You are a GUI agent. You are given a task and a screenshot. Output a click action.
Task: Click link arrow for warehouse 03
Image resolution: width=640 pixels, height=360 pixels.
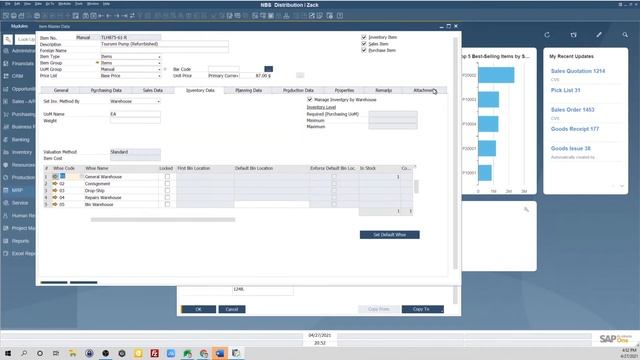55,191
